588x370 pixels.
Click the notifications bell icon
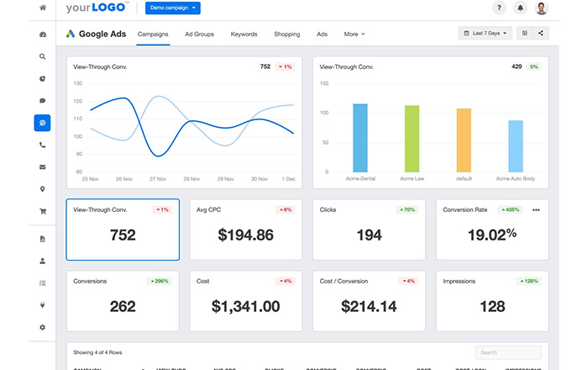tap(520, 8)
